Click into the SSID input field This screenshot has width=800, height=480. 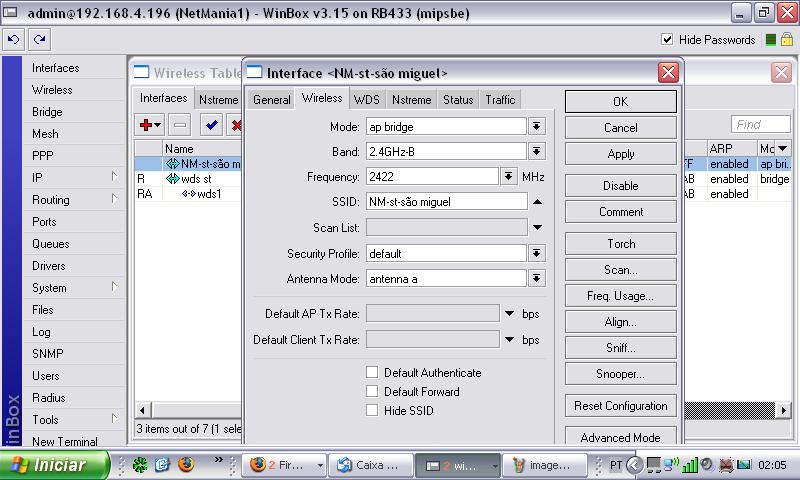446,202
